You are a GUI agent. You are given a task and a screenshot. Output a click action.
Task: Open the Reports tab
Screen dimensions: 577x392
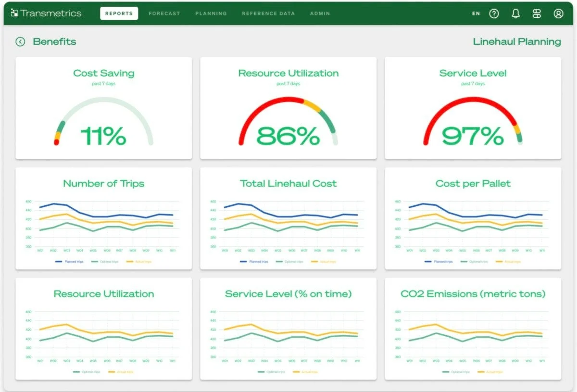(119, 13)
